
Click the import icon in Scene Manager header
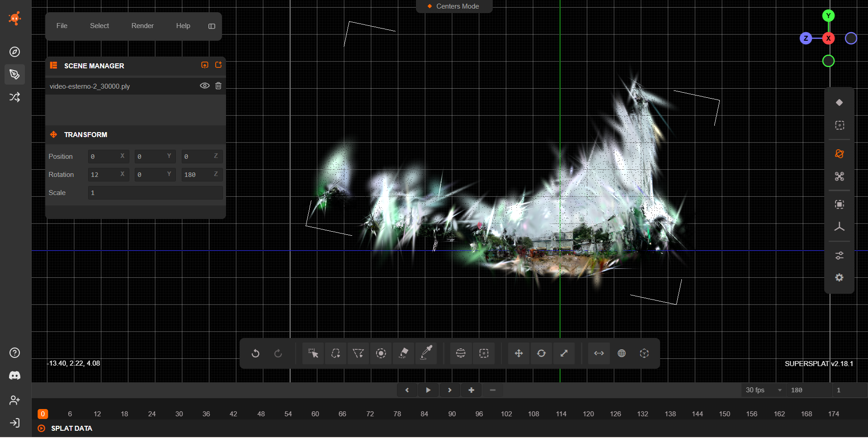click(x=205, y=65)
